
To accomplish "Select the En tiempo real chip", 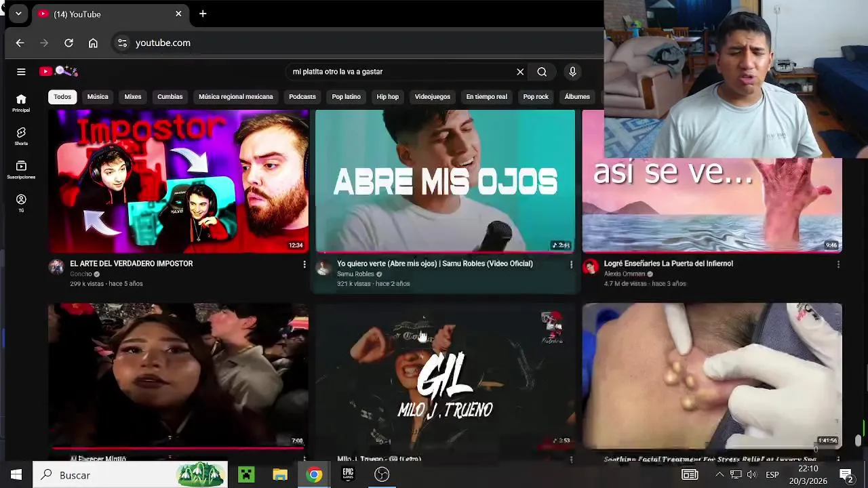I will pos(486,97).
